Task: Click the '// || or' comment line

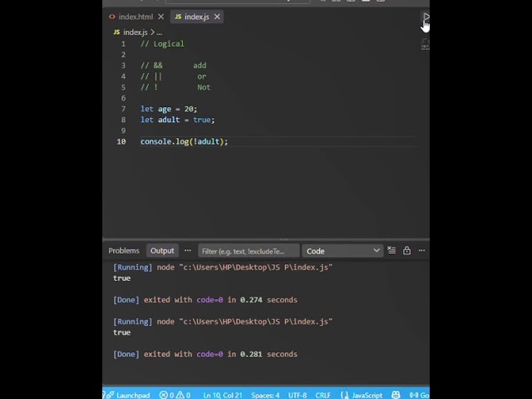Action: pyautogui.click(x=174, y=76)
